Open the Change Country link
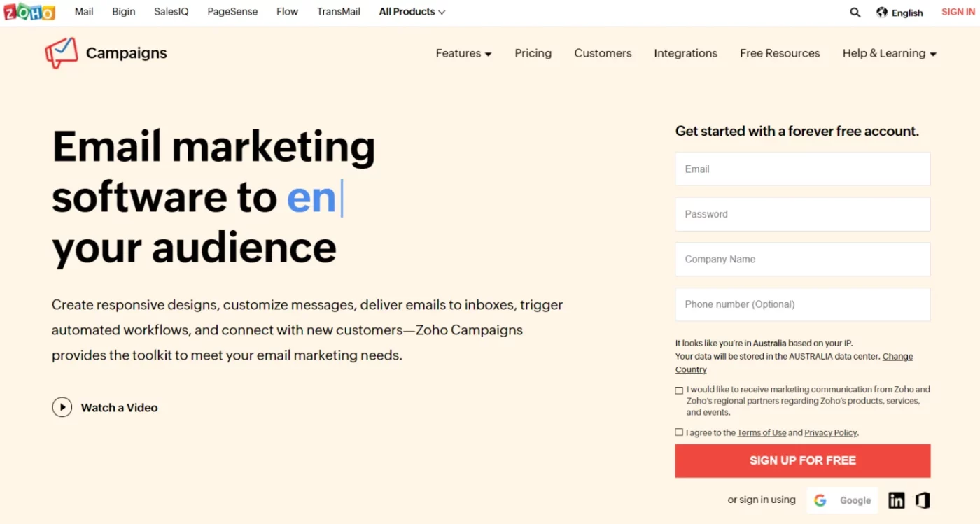Image resolution: width=980 pixels, height=524 pixels. pyautogui.click(x=794, y=363)
